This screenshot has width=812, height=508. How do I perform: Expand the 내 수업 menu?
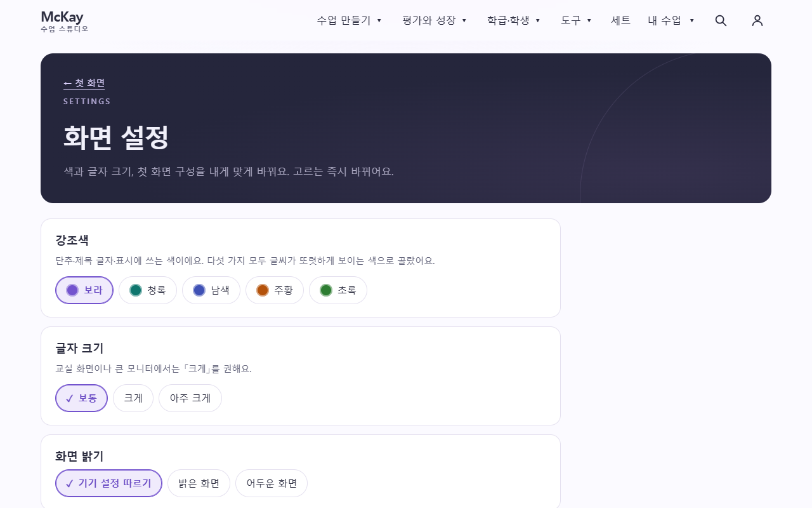point(671,20)
